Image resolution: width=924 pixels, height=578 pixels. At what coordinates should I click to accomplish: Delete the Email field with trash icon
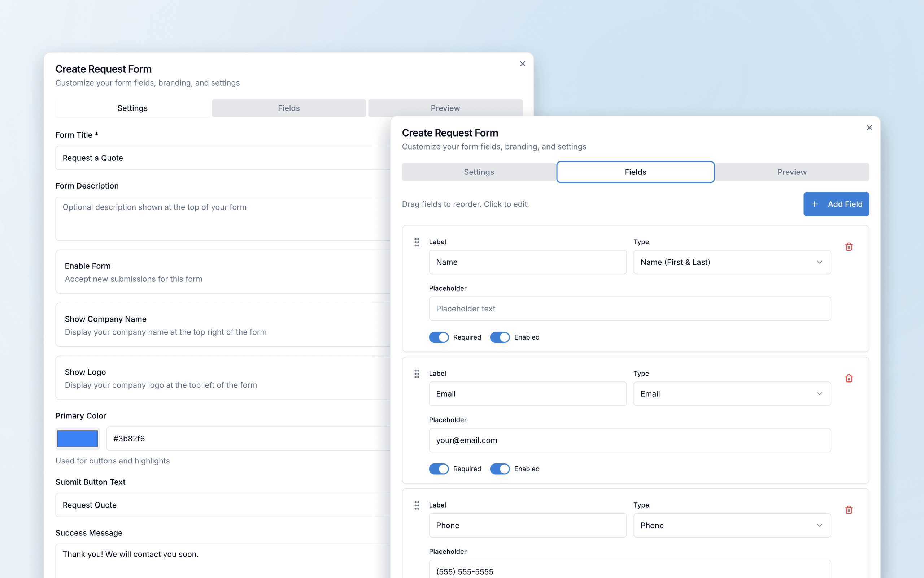[x=849, y=378]
